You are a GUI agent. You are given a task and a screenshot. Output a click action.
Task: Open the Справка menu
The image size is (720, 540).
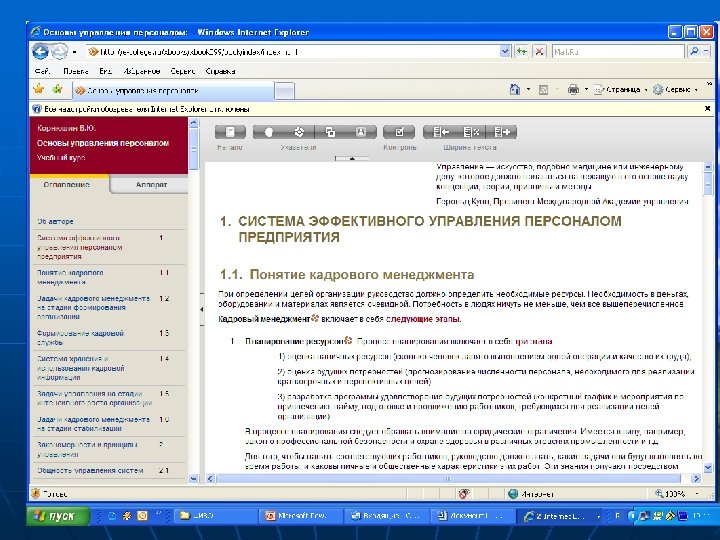pos(220,71)
